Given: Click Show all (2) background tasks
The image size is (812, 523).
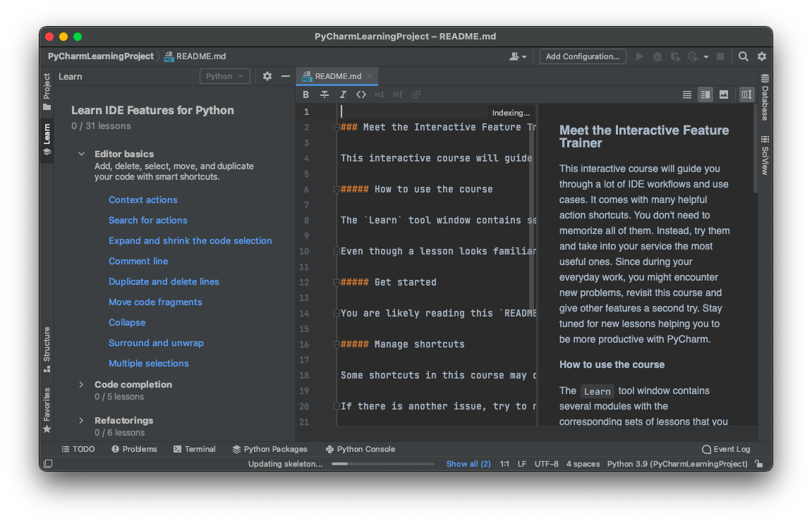Looking at the screenshot, I should click(x=468, y=464).
